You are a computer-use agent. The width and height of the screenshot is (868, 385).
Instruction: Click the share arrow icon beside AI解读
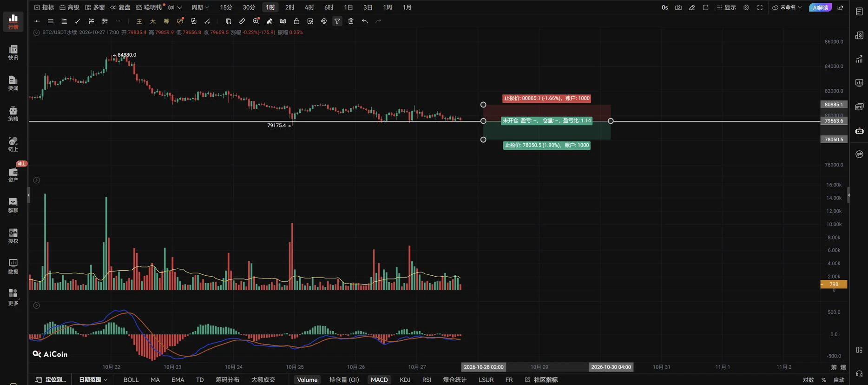pyautogui.click(x=840, y=7)
